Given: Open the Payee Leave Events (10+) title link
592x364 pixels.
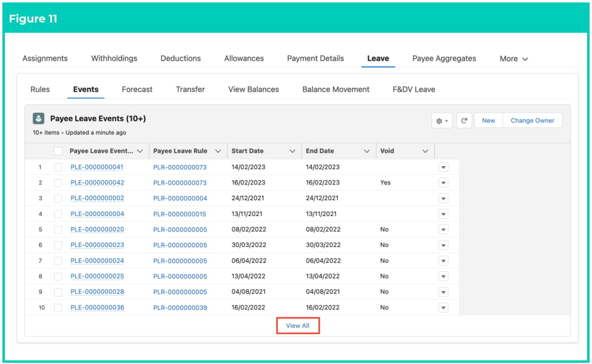Looking at the screenshot, I should 98,118.
